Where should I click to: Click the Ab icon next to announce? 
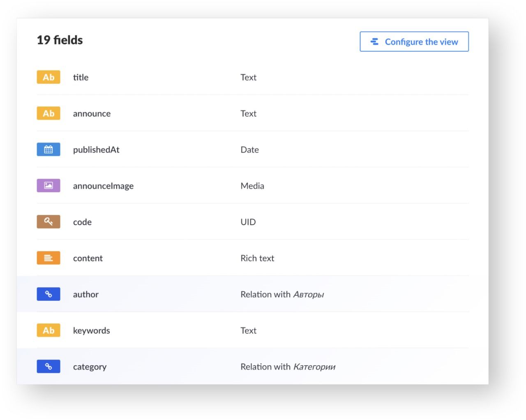click(48, 113)
